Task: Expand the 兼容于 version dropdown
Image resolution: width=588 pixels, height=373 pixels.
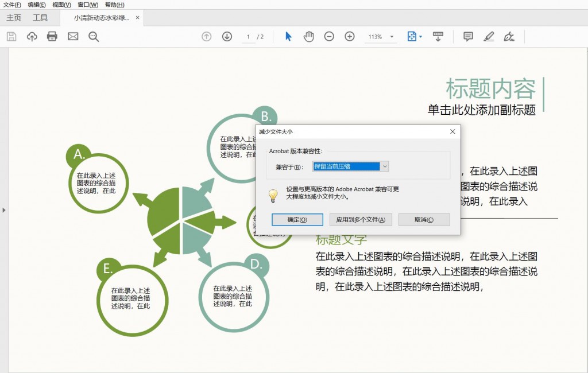Action: [384, 166]
